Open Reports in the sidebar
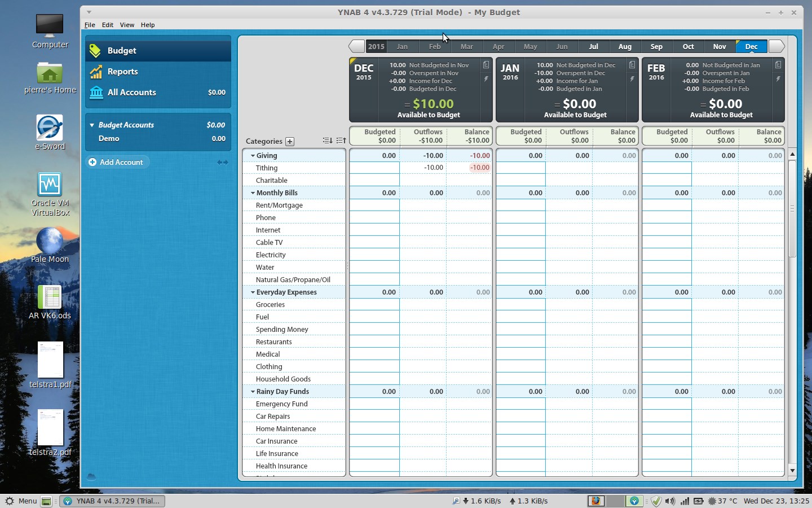This screenshot has height=508, width=812. point(122,72)
